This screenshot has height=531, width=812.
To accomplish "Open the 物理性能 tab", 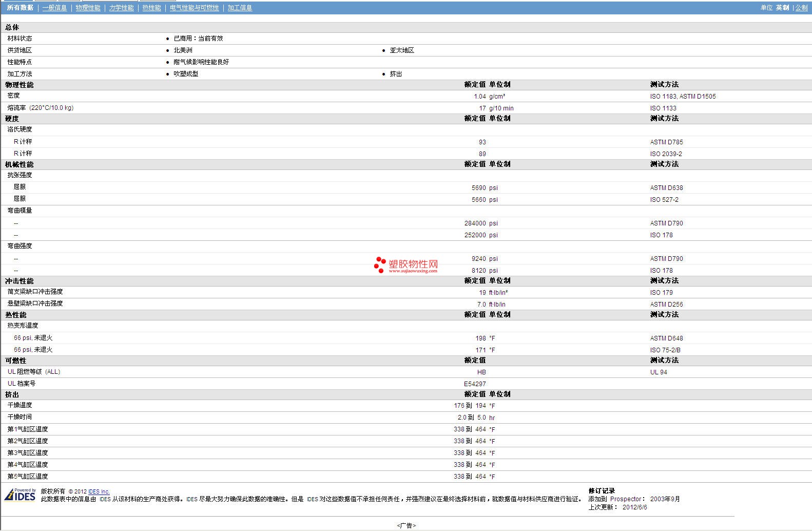I will 88,8.
